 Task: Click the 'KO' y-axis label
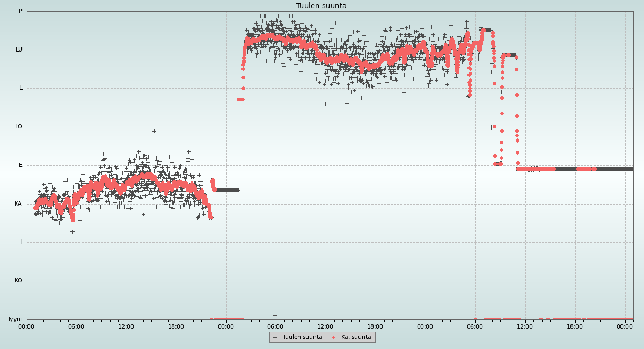pos(18,281)
